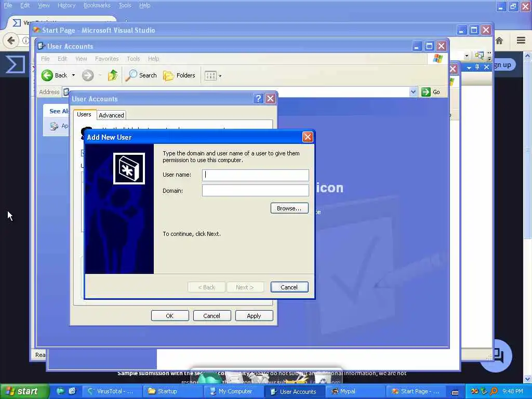Screen dimensions: 532x399
Task: Open the Help menu in User Accounts window
Action: point(153,59)
